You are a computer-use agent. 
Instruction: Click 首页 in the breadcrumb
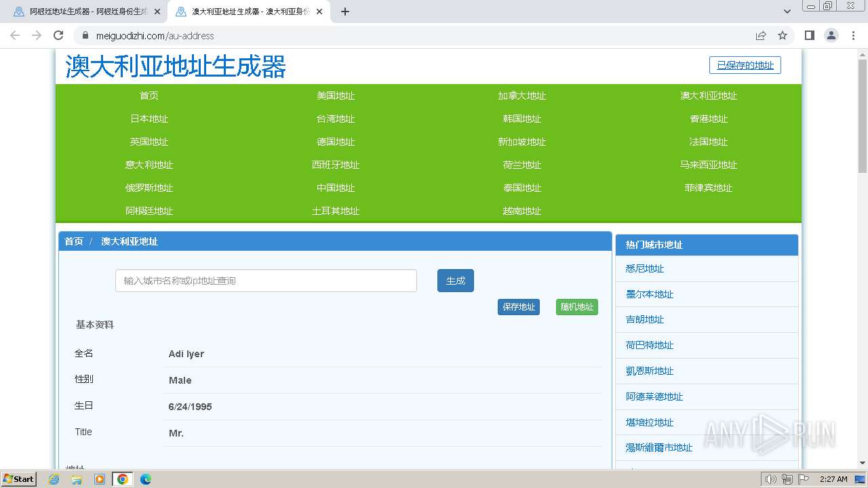coord(74,241)
